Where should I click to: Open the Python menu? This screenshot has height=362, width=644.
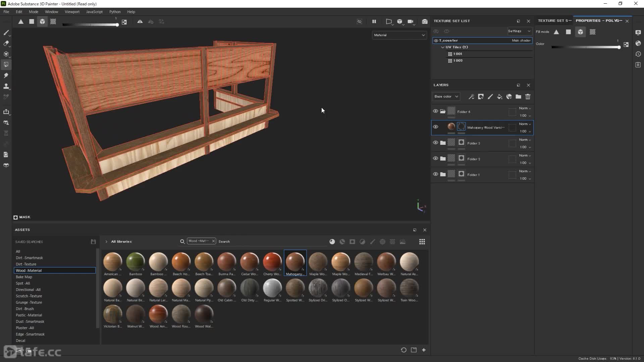[115, 12]
